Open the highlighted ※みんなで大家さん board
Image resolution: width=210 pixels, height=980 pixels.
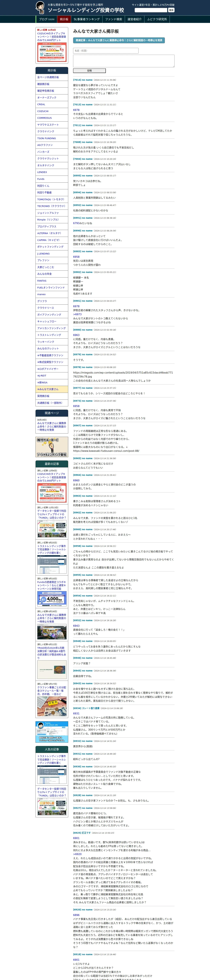click(52, 389)
